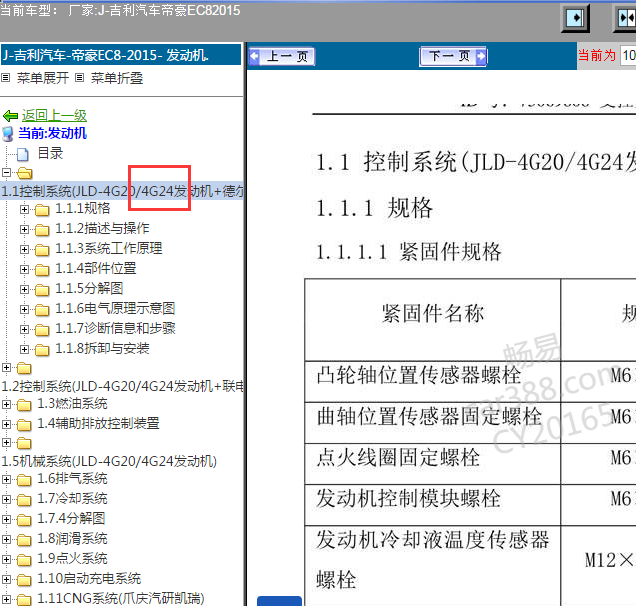Go to previous page with 上一页
Image resolution: width=636 pixels, height=606 pixels.
pyautogui.click(x=282, y=56)
